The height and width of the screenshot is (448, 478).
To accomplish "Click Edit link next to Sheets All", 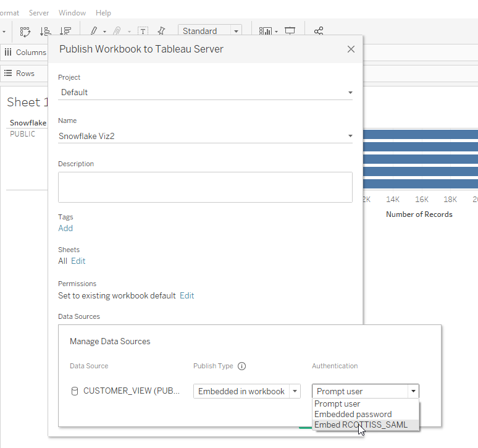I will coord(78,261).
